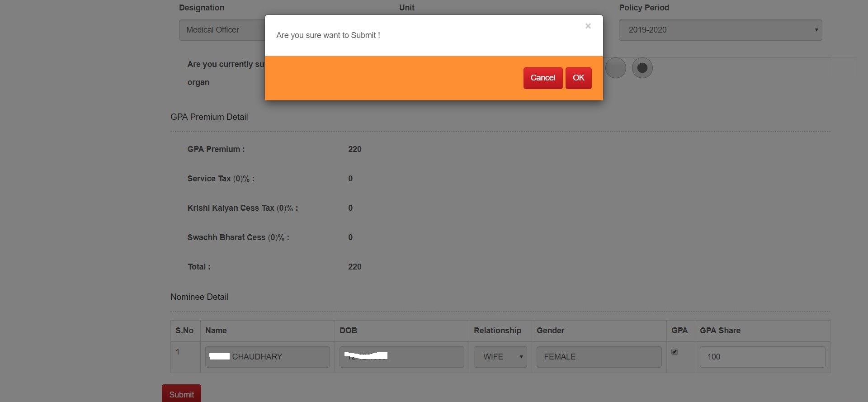Click the Relationship column header
This screenshot has height=402, width=868.
497,331
